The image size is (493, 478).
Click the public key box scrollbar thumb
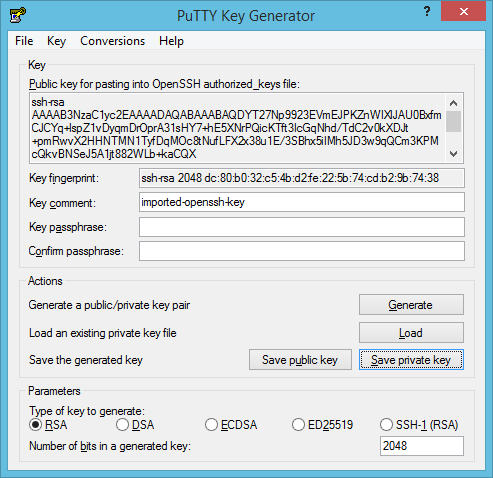[x=453, y=122]
